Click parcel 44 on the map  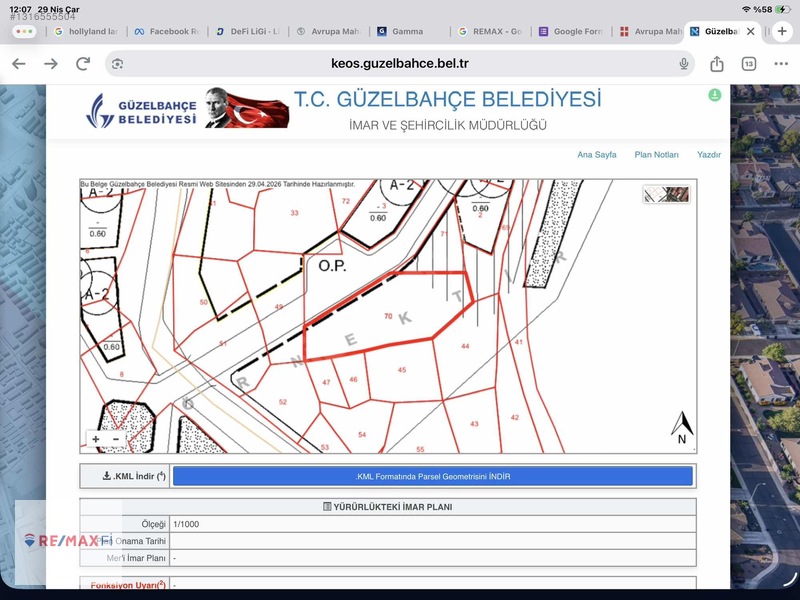465,346
